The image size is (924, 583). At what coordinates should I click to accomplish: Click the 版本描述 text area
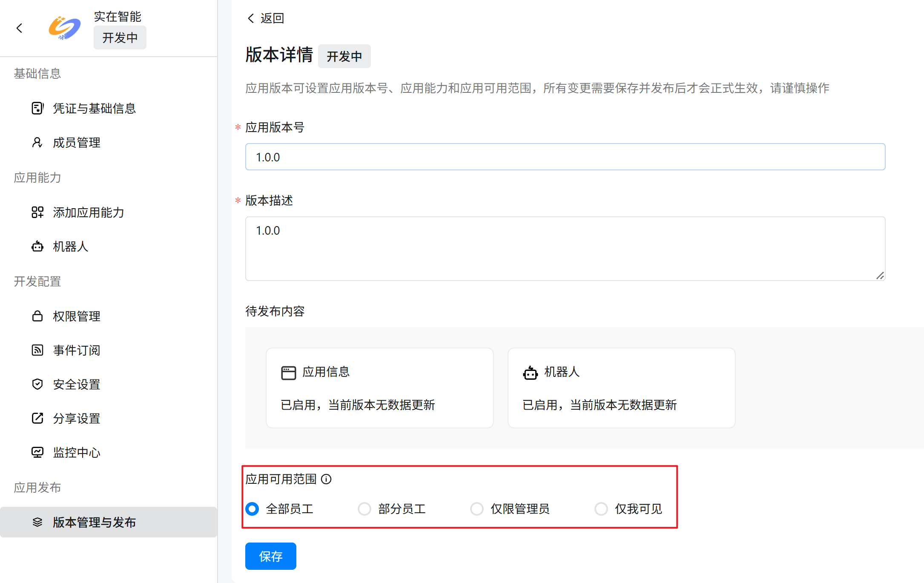tap(565, 249)
